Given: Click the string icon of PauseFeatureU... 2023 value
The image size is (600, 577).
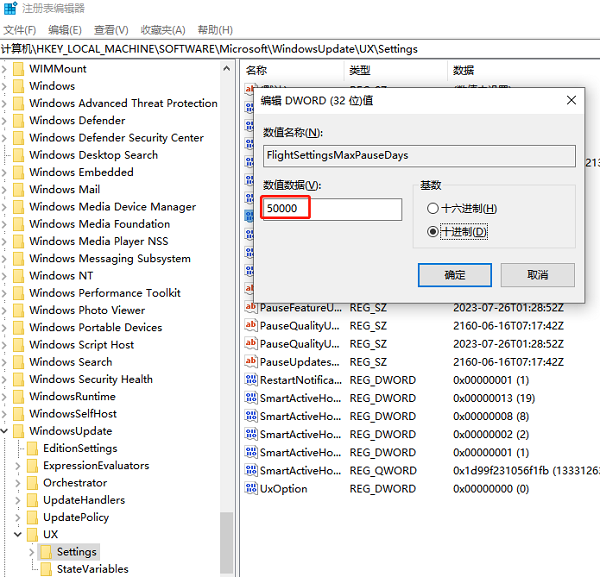Looking at the screenshot, I should click(x=251, y=307).
